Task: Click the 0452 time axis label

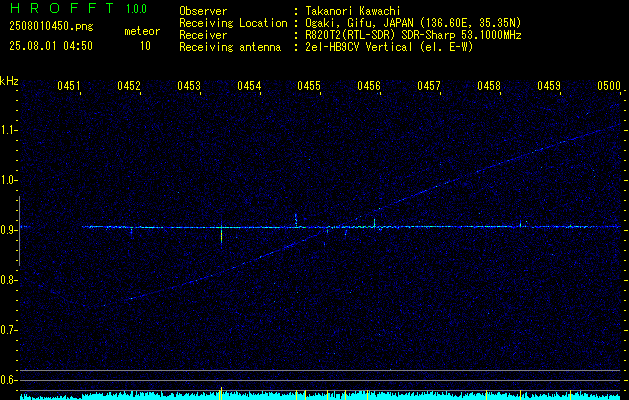Action: point(129,85)
